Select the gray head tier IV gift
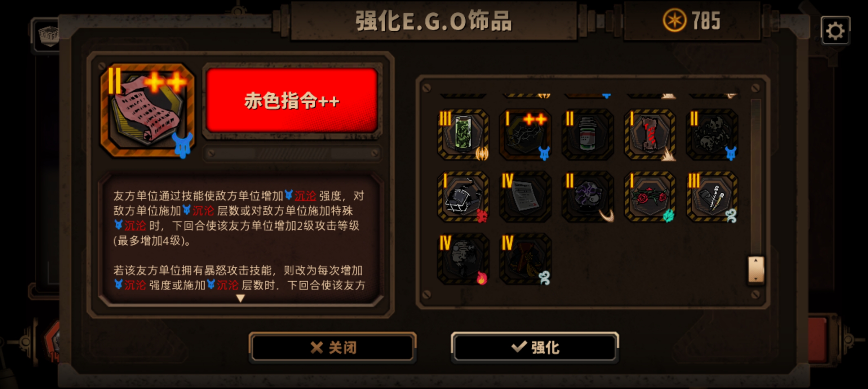 pyautogui.click(x=463, y=259)
